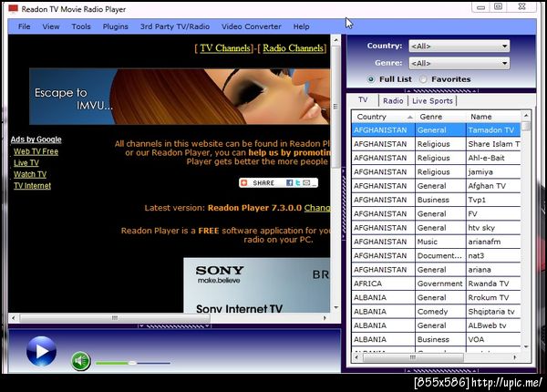Click the blue Play button
Image resolution: width=547 pixels, height=392 pixels.
pyautogui.click(x=41, y=351)
